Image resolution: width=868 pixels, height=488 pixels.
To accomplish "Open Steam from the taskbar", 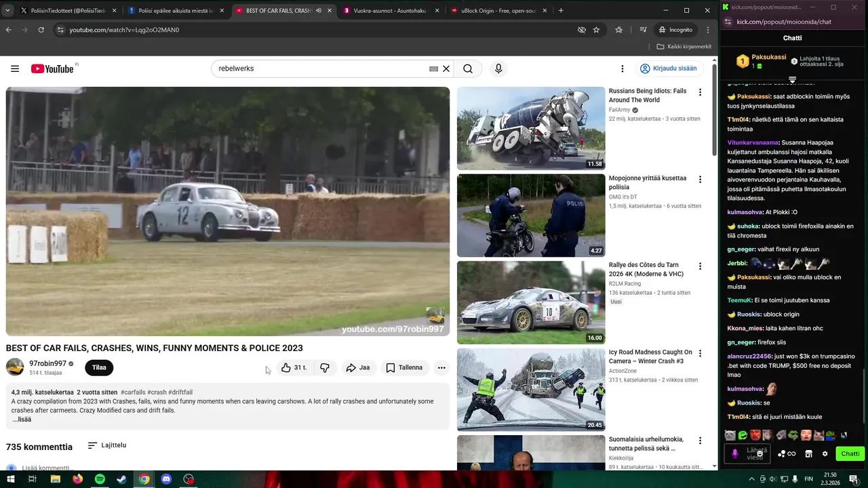I will click(x=122, y=479).
